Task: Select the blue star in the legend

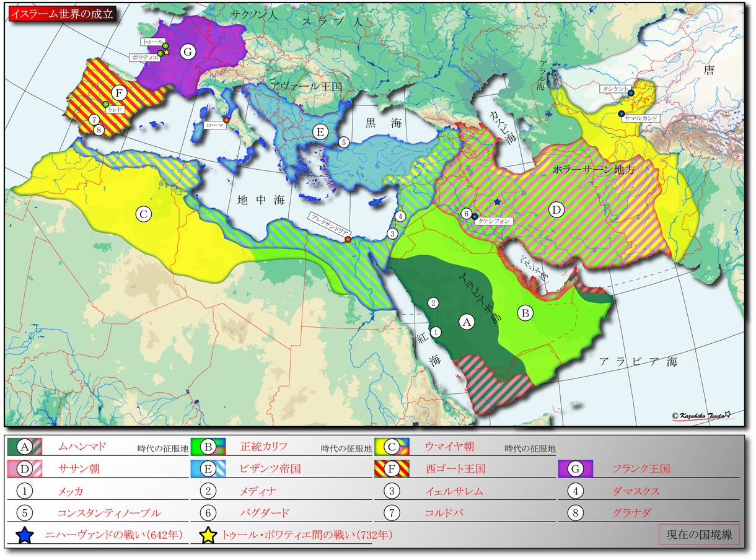Action: tap(25, 535)
